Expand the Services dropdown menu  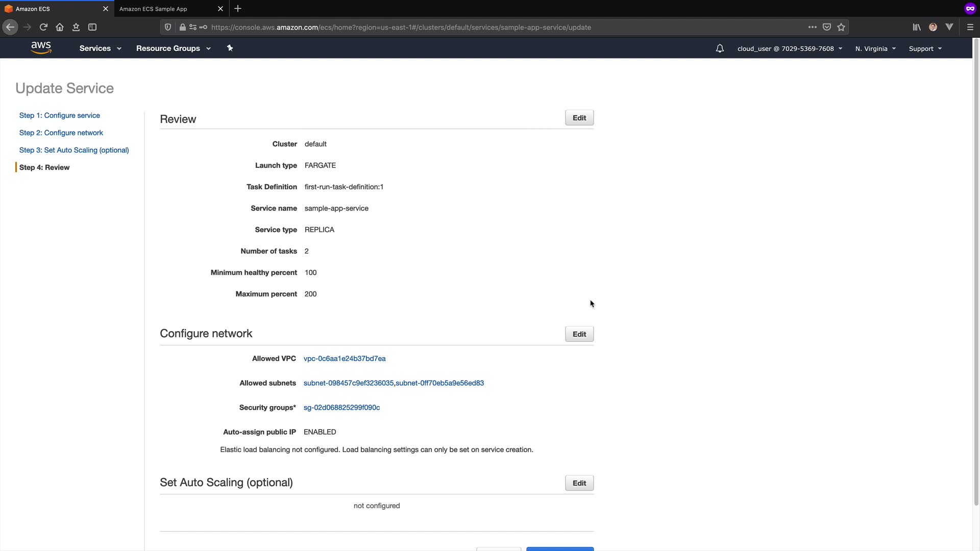(100, 48)
